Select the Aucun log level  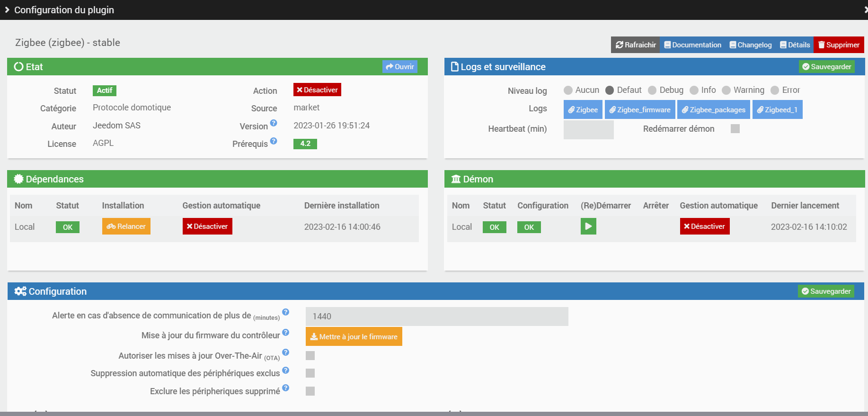click(x=568, y=90)
